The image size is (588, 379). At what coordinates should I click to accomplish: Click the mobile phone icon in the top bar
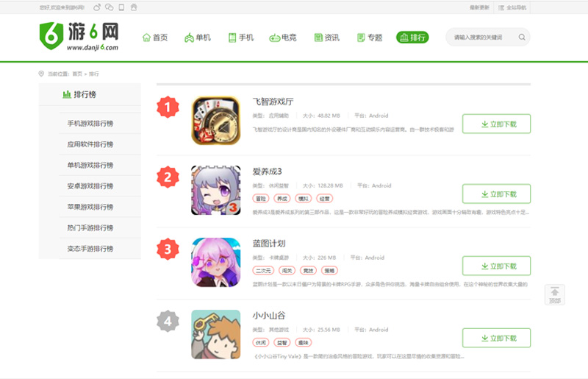coord(121,7)
